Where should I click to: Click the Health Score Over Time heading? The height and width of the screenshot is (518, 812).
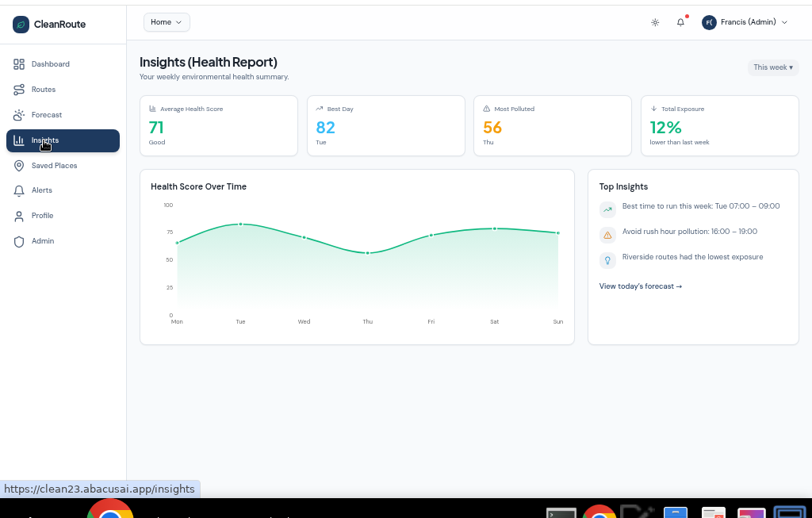tap(198, 186)
